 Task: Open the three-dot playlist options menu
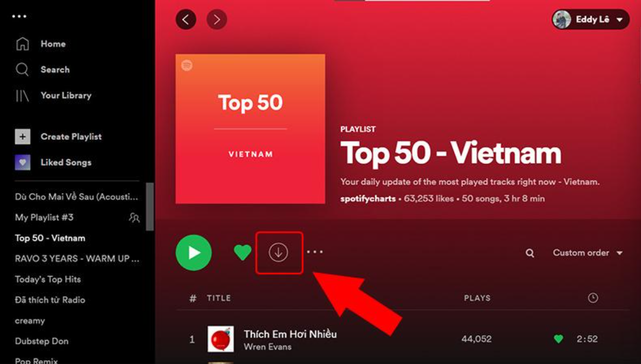315,252
